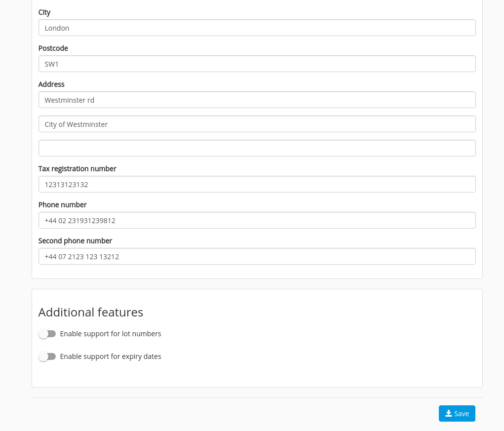The height and width of the screenshot is (431, 504).
Task: Click the Address label text
Action: [51, 84]
